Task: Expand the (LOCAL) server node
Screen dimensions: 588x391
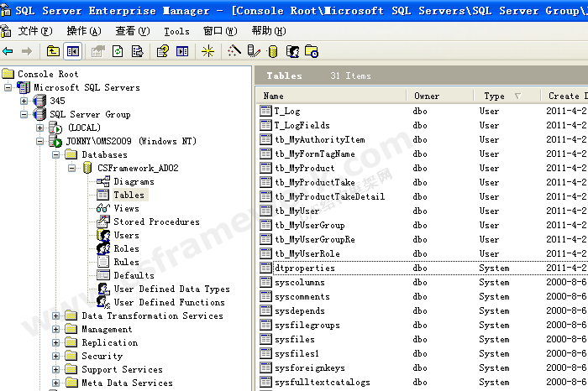Action: coord(40,128)
